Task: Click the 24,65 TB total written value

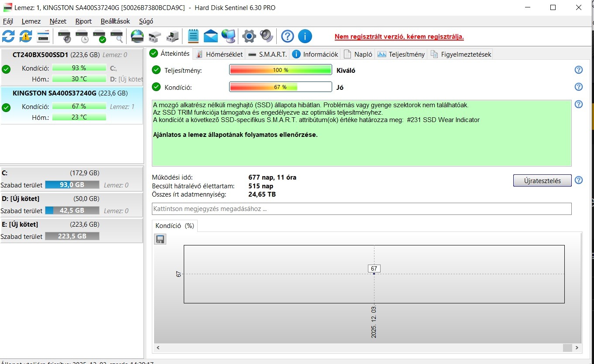Action: [x=262, y=194]
